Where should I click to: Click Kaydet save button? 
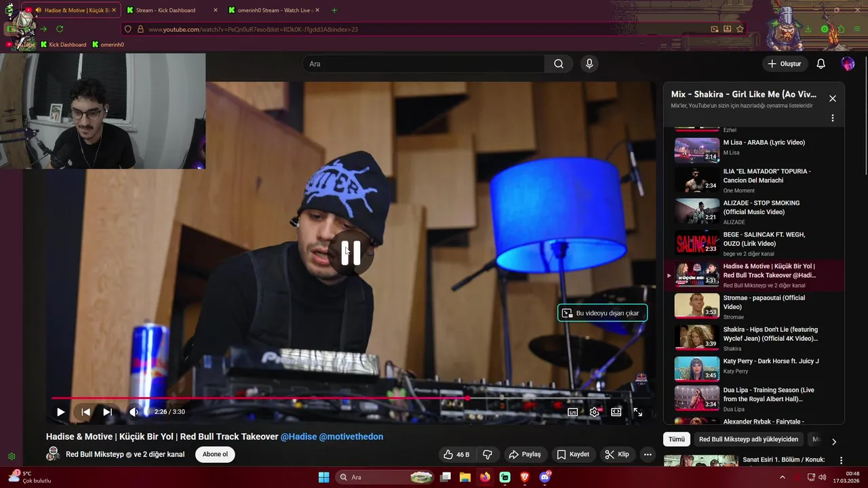tap(573, 454)
